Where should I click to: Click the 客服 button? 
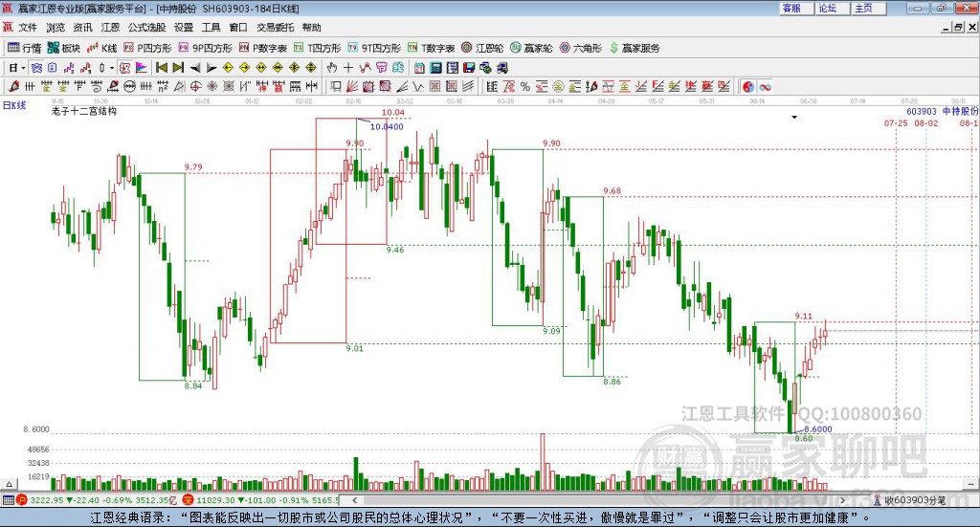(x=795, y=8)
